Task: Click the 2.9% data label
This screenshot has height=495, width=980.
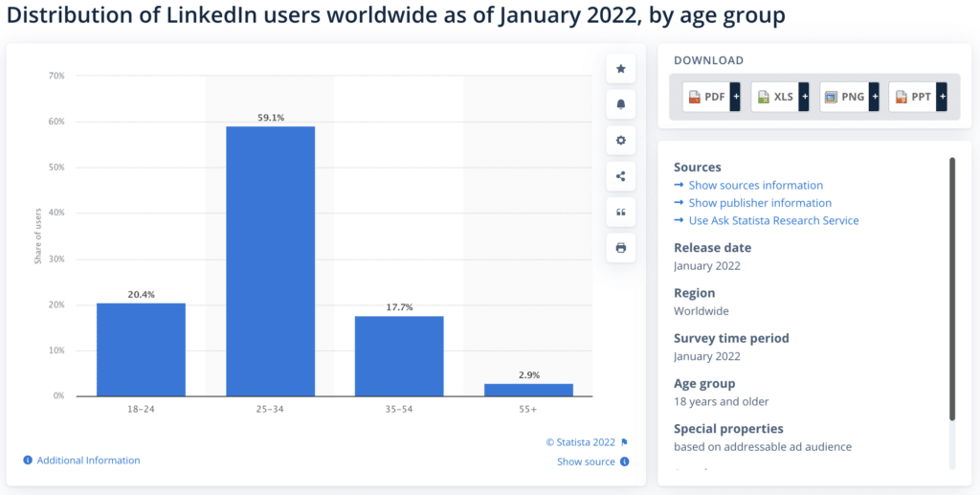Action: coord(528,375)
